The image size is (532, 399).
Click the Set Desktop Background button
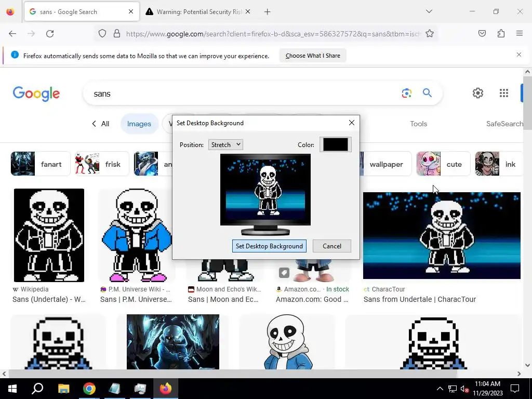click(x=269, y=246)
